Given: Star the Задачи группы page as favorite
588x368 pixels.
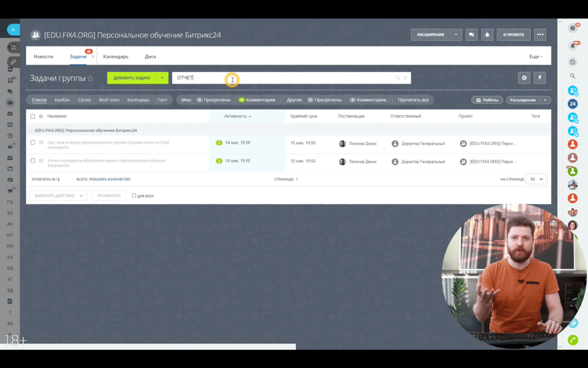Looking at the screenshot, I should pos(90,78).
